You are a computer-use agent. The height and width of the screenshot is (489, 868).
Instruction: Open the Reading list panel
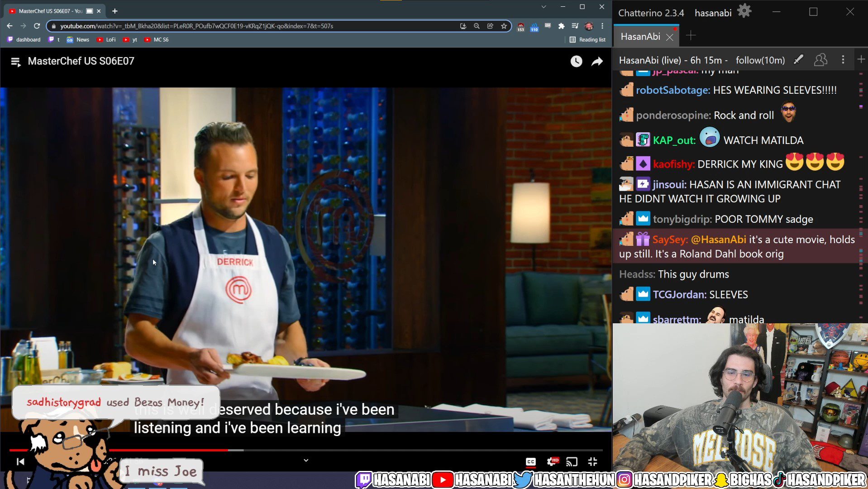[587, 39]
